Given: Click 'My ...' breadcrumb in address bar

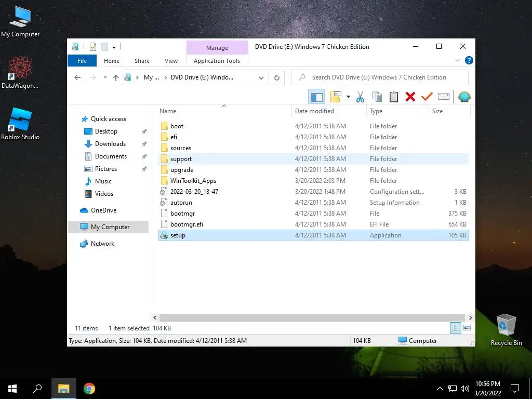Looking at the screenshot, I should click(x=151, y=77).
